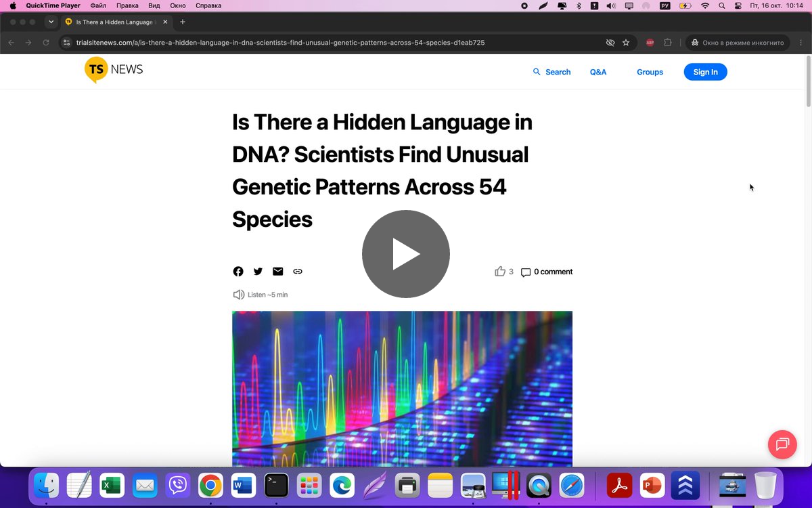The width and height of the screenshot is (812, 508).
Task: View site information icon in address bar
Action: click(x=66, y=43)
